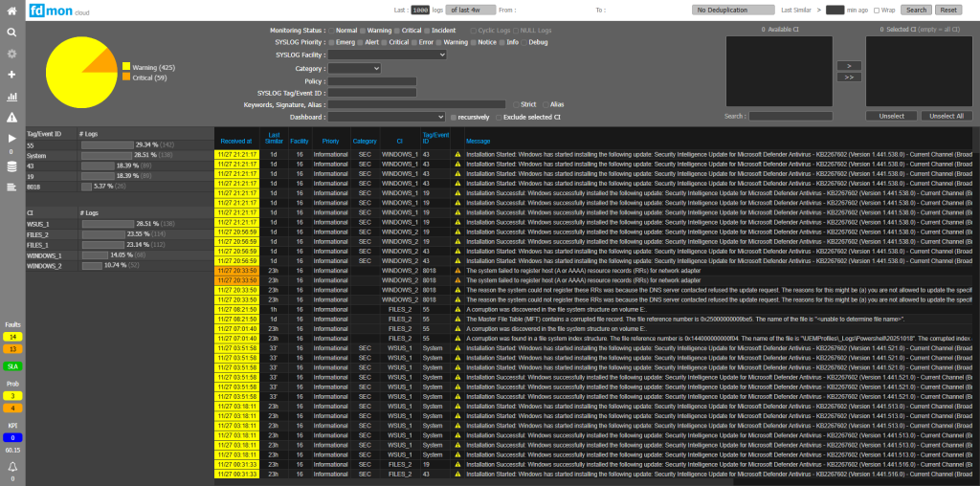Open settings gear icon in sidebar
The height and width of the screenshot is (486, 980).
(x=11, y=53)
